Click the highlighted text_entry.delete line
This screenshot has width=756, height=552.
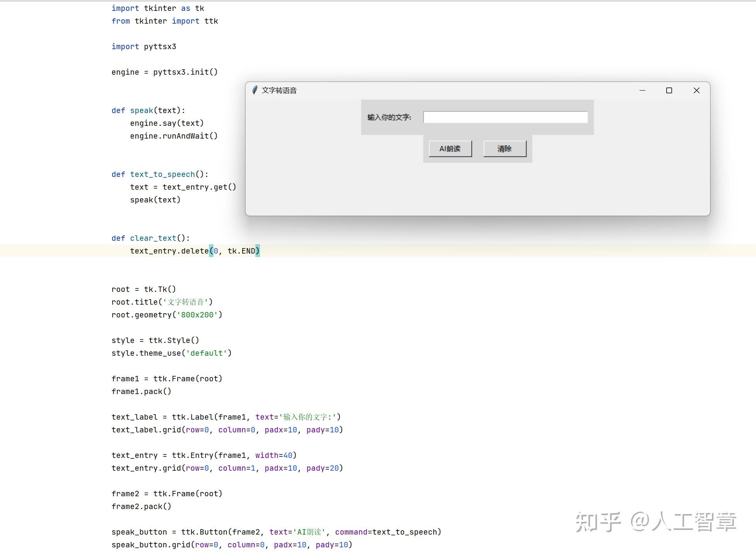coord(195,251)
